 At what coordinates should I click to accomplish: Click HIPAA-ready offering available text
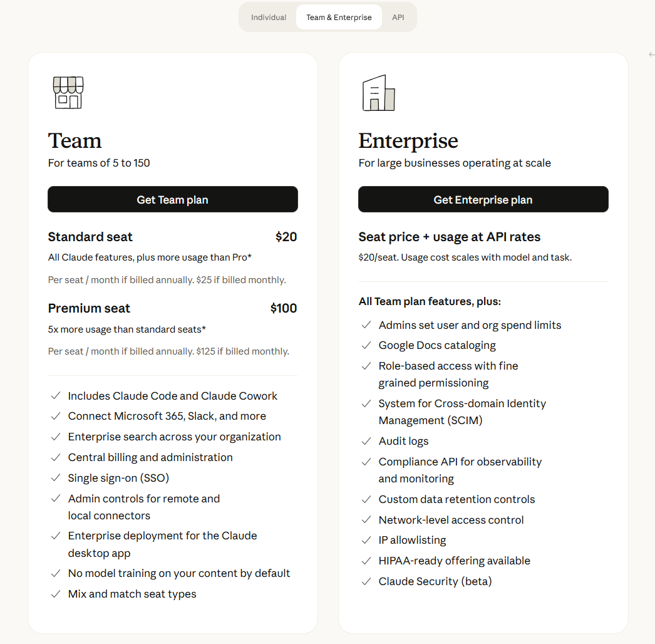point(455,561)
